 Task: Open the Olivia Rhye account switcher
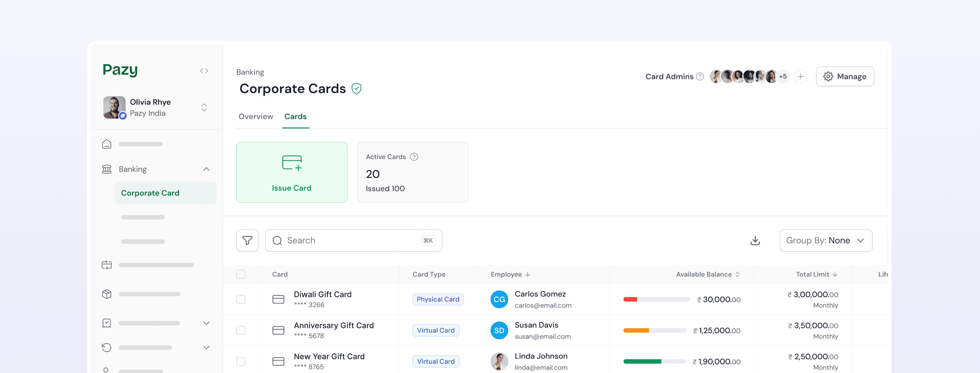tap(204, 107)
